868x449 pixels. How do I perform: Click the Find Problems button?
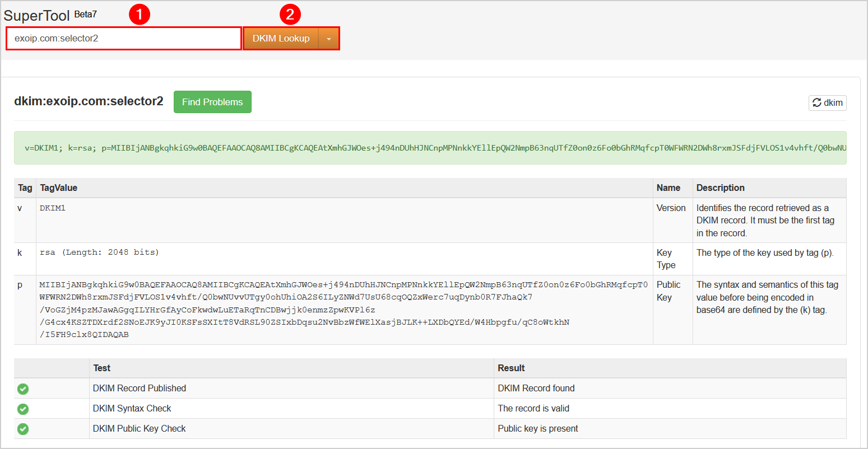[x=212, y=102]
